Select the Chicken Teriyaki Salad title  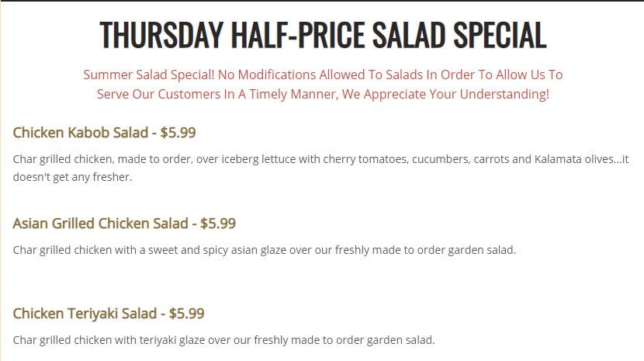tap(85, 314)
